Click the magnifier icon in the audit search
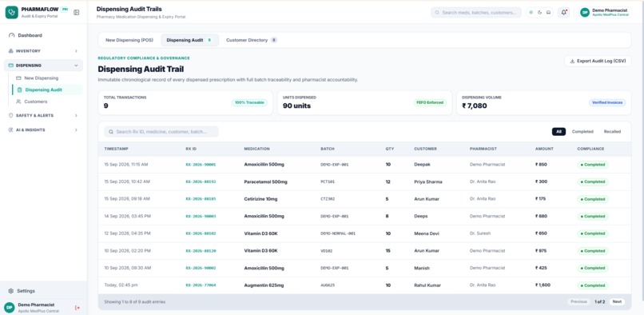Viewport: 644px width, 315px height. [x=111, y=132]
